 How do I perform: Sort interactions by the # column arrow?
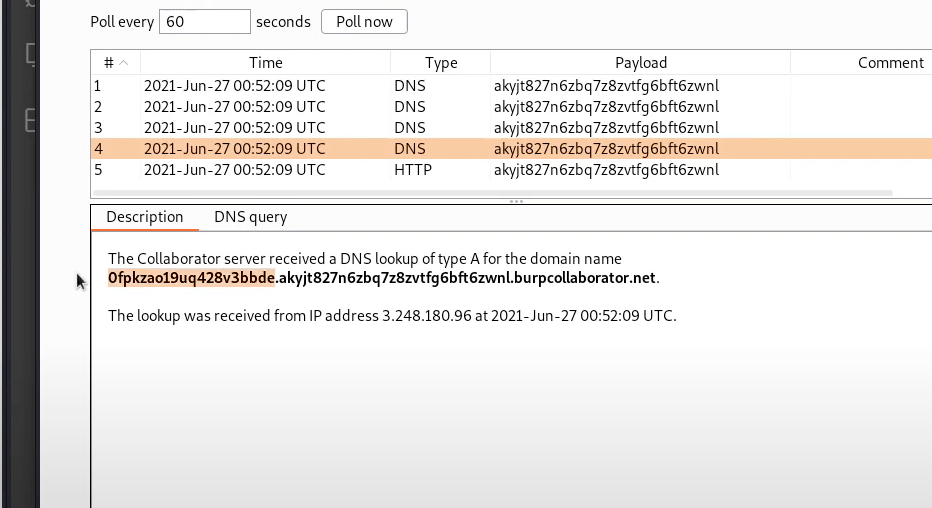pos(123,63)
